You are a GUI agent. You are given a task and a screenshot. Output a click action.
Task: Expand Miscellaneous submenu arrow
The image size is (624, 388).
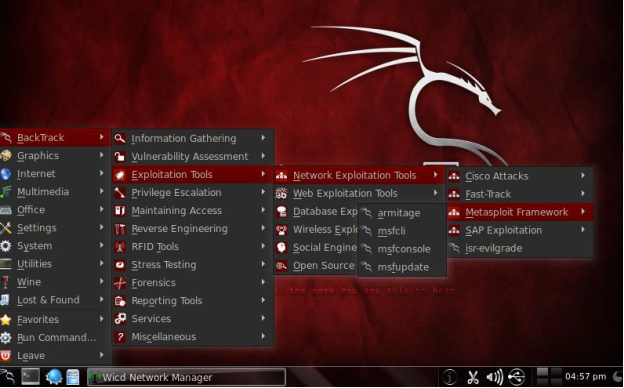click(x=263, y=336)
